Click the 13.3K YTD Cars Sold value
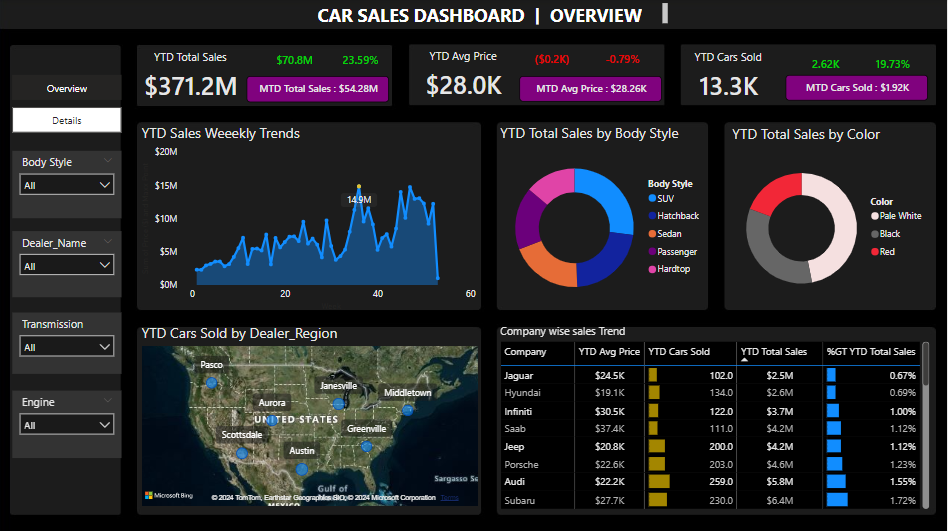Image resolution: width=948 pixels, height=531 pixels. tap(729, 86)
